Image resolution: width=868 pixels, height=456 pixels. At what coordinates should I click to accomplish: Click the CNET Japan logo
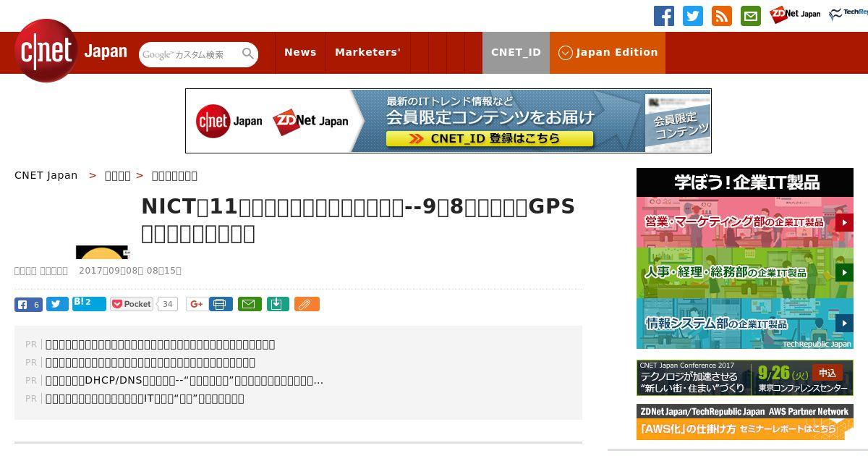pyautogui.click(x=70, y=51)
